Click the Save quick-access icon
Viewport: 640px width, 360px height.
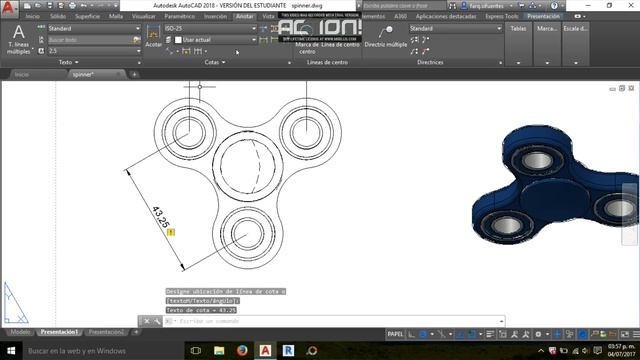(x=50, y=6)
